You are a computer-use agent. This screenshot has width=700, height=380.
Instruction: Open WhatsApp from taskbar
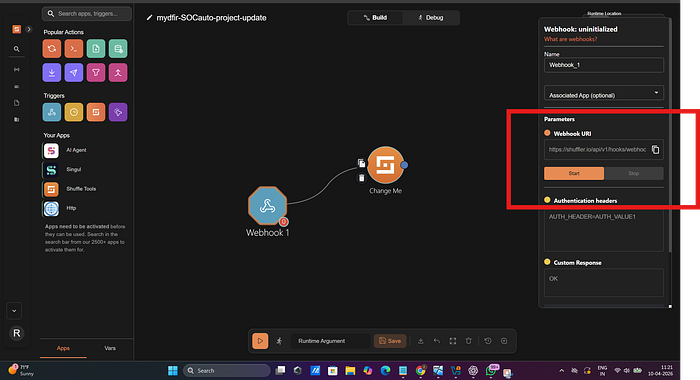pos(491,370)
